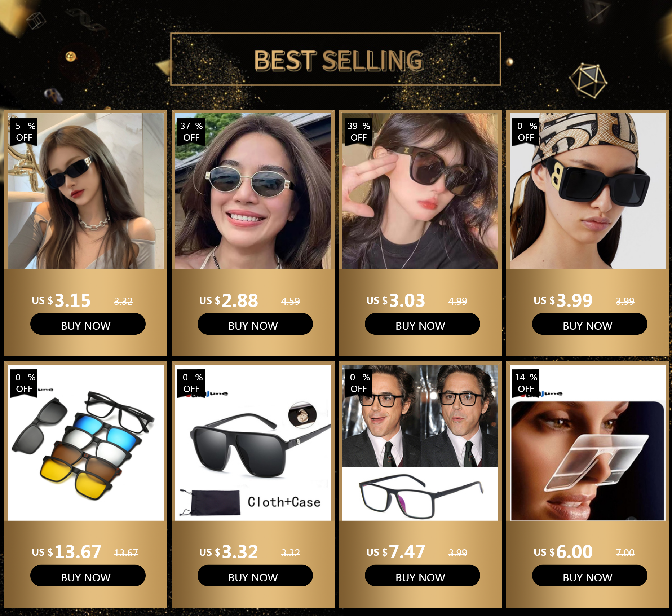Open the headscarf model with B-logo sunglasses

pyautogui.click(x=588, y=191)
